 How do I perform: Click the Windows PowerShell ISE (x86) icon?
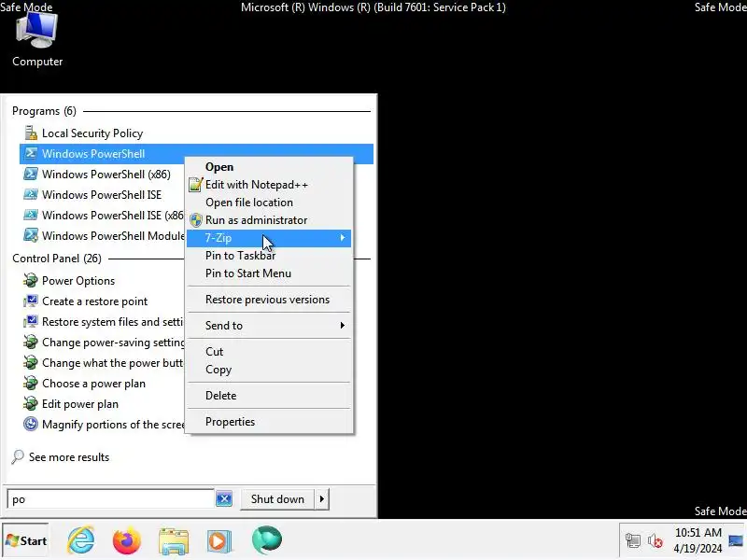point(31,216)
